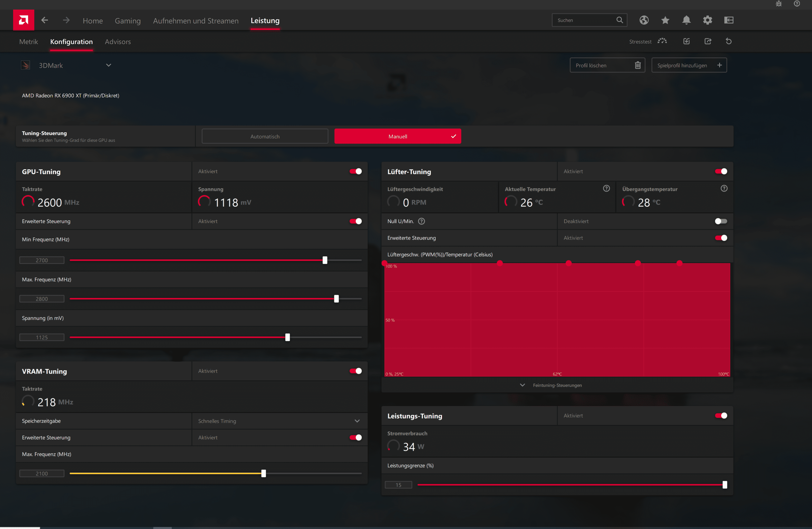Screen dimensions: 812x529
Task: Click the AMD logo home icon
Action: 23,20
